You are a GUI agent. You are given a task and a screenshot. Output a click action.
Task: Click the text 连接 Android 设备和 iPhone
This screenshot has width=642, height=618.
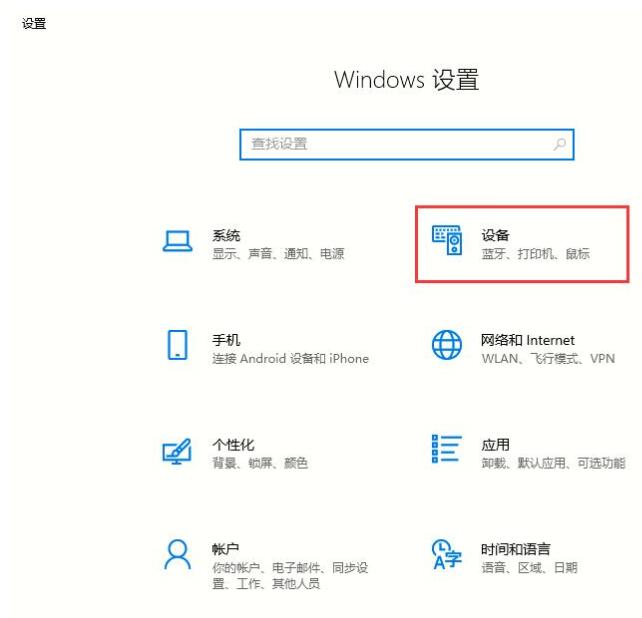291,359
